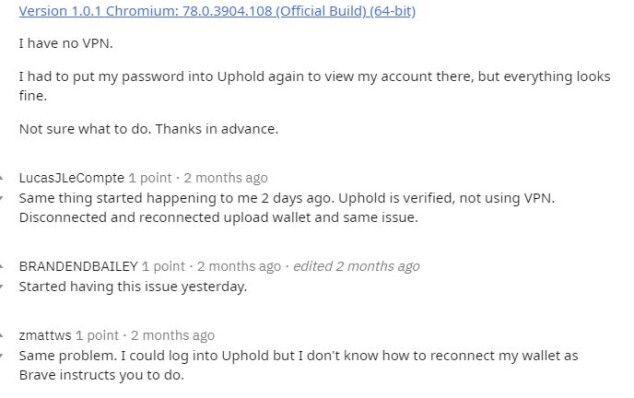Downvote zmattws's comment

pos(2,356)
